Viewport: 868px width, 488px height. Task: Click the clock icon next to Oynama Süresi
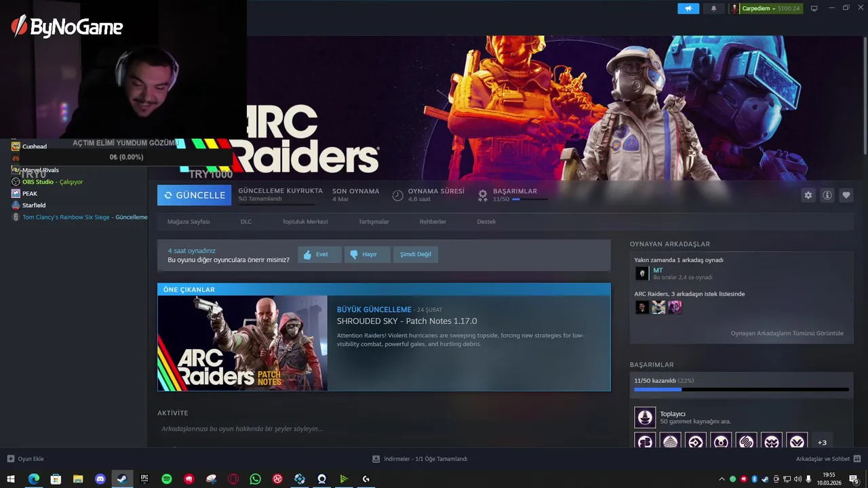398,195
